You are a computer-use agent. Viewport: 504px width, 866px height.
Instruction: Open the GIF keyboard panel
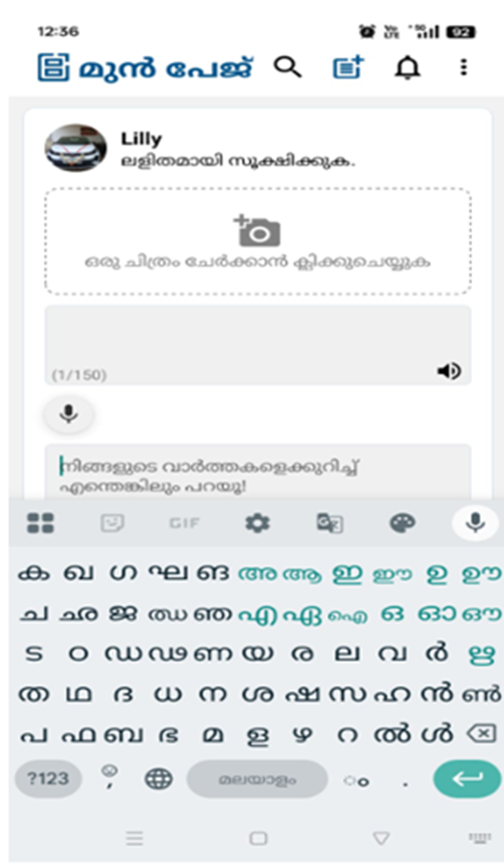(184, 523)
